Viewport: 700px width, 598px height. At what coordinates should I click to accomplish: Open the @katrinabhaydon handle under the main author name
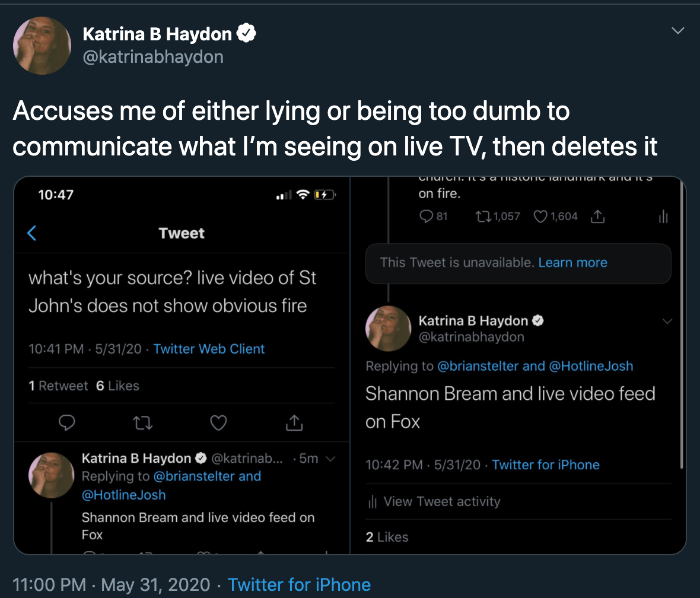pos(153,57)
